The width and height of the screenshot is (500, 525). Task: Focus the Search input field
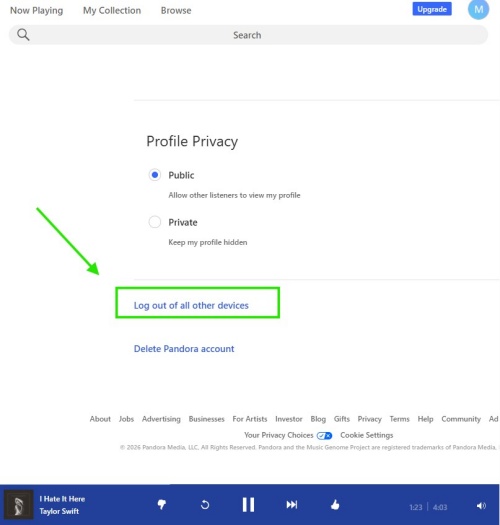pyautogui.click(x=248, y=35)
